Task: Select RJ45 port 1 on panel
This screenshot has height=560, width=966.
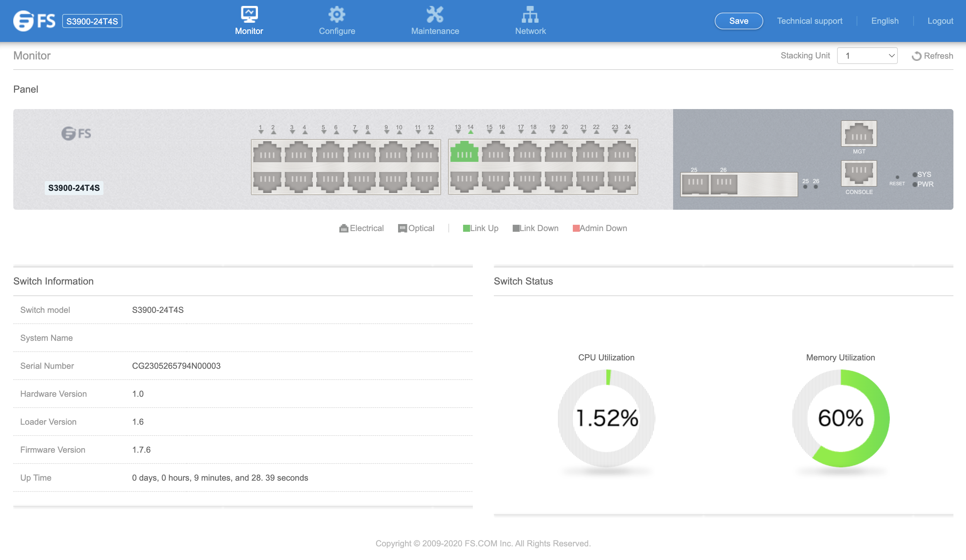Action: pos(267,151)
